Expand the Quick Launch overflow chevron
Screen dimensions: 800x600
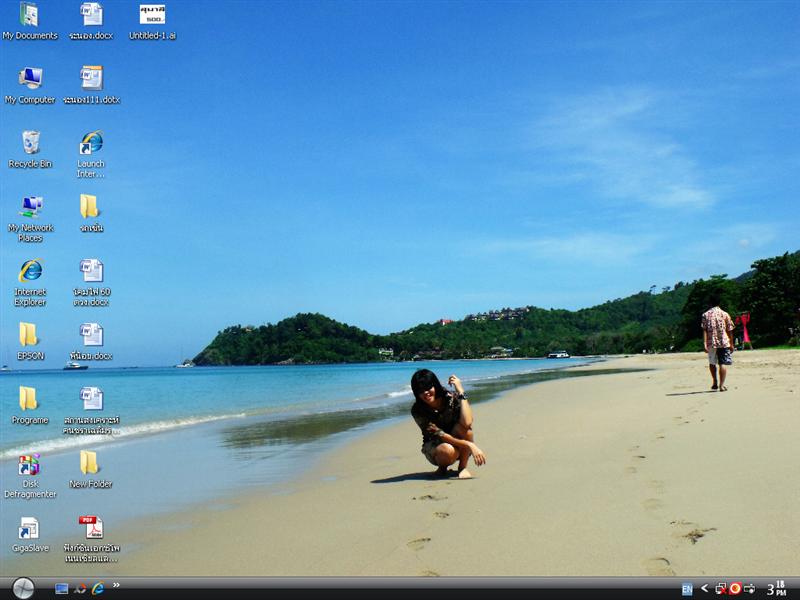tap(116, 586)
